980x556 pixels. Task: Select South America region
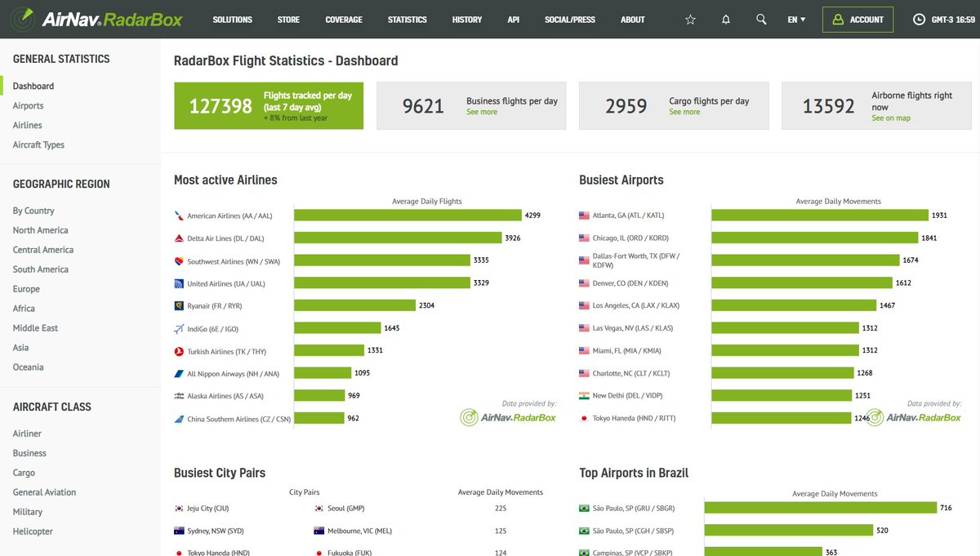(41, 269)
